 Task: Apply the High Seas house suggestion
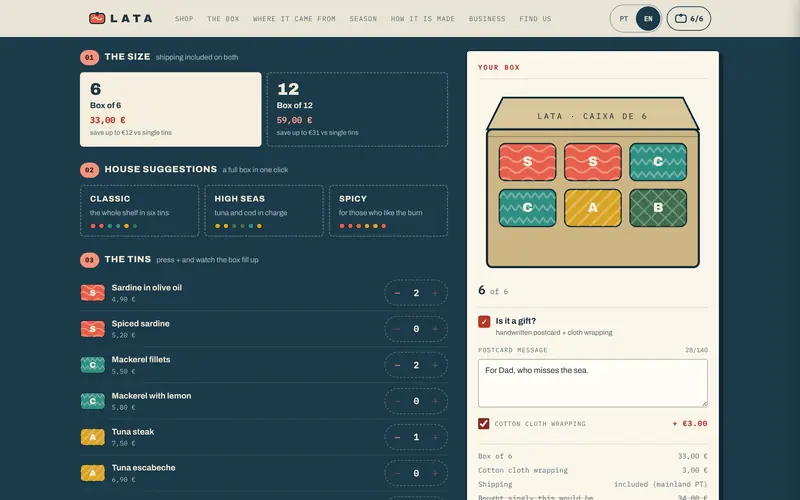[264, 211]
